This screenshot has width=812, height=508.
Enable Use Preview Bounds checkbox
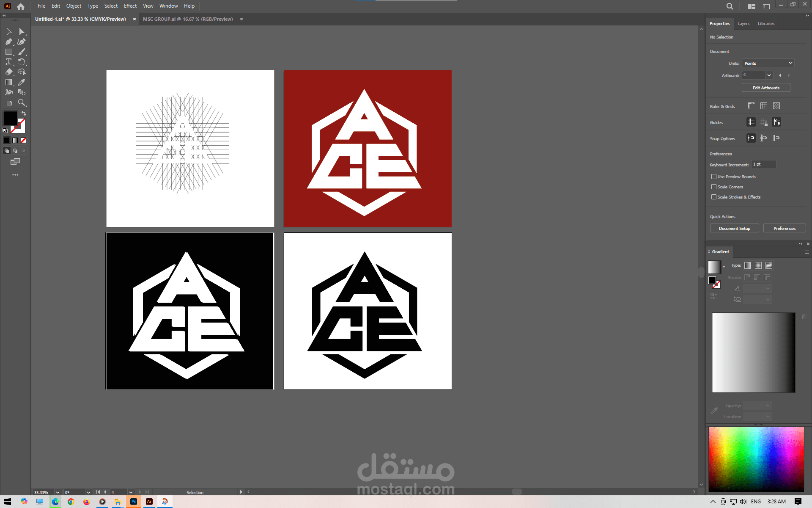pyautogui.click(x=714, y=177)
